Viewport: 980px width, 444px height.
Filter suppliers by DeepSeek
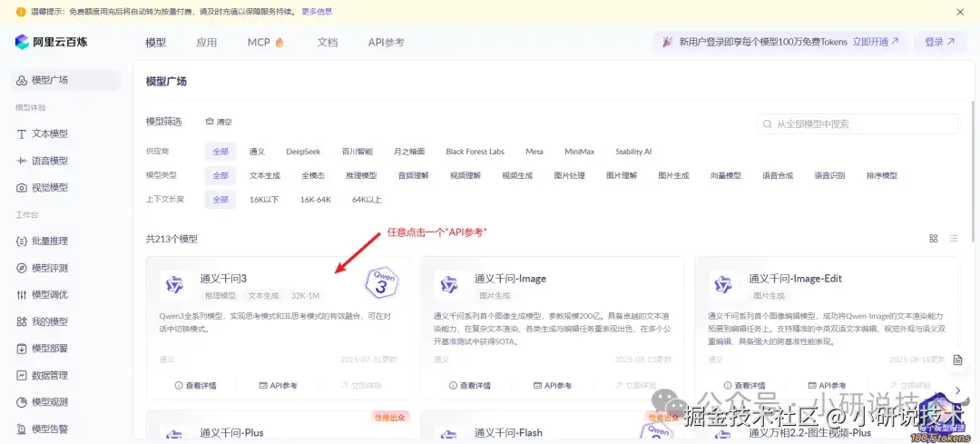pyautogui.click(x=303, y=152)
